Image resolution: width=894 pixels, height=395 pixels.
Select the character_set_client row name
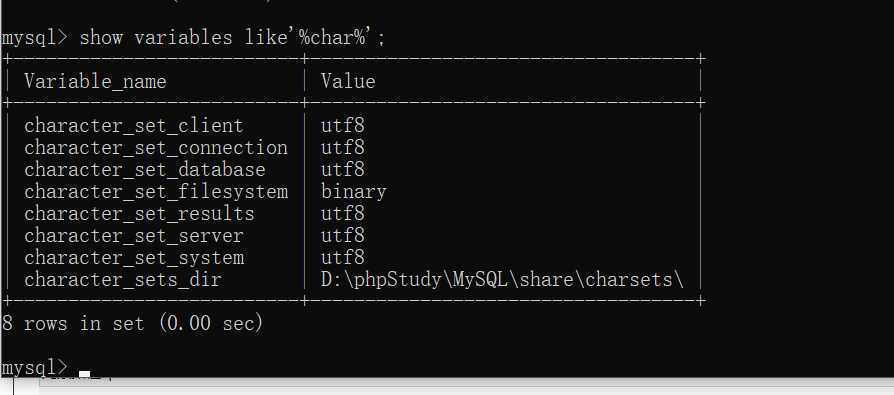point(133,125)
